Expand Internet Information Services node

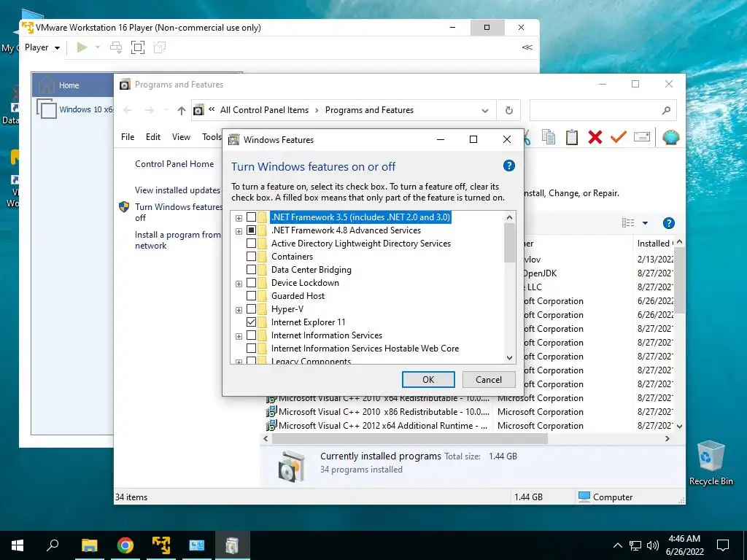[239, 336]
